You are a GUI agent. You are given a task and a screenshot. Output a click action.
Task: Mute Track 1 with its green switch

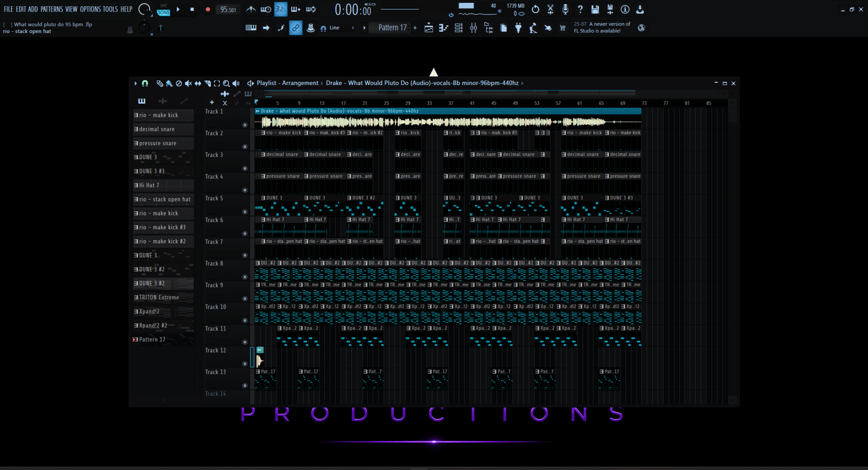click(x=245, y=125)
